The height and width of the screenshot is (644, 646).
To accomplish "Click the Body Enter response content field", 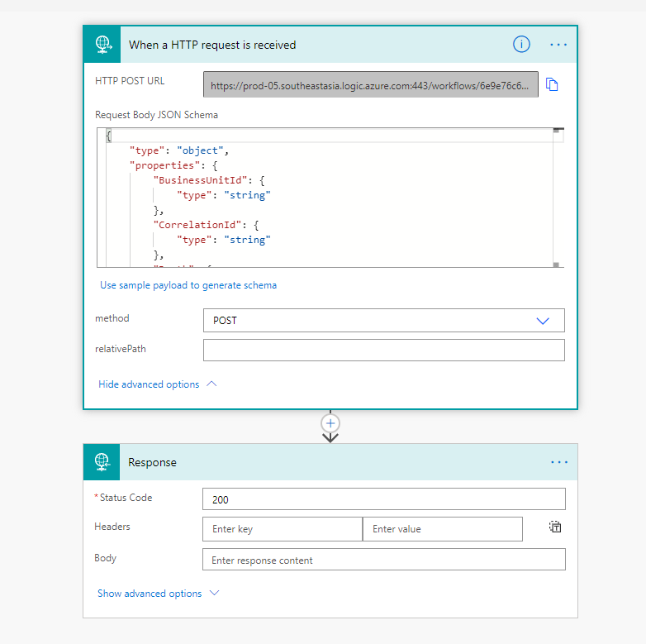I will pos(383,560).
